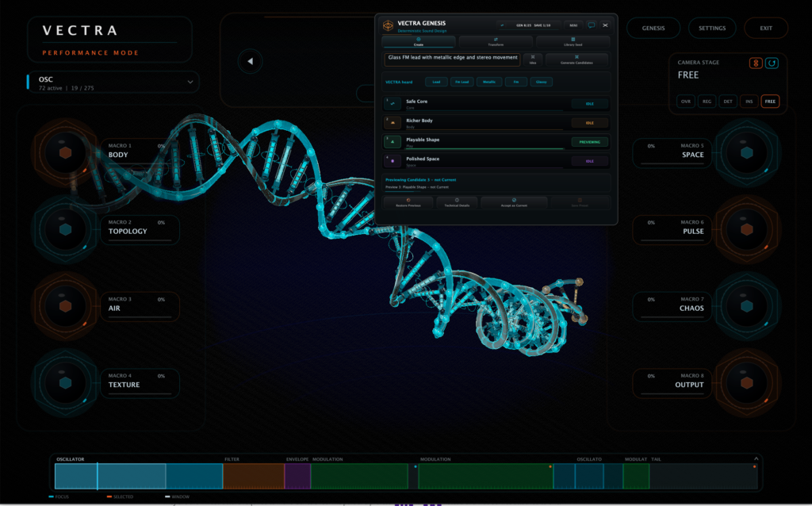
Task: Click the Macro 1 Body knob
Action: [x=65, y=152]
